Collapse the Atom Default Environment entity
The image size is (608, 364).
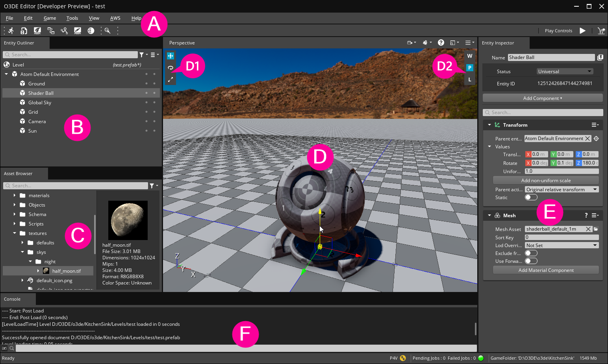(6, 74)
